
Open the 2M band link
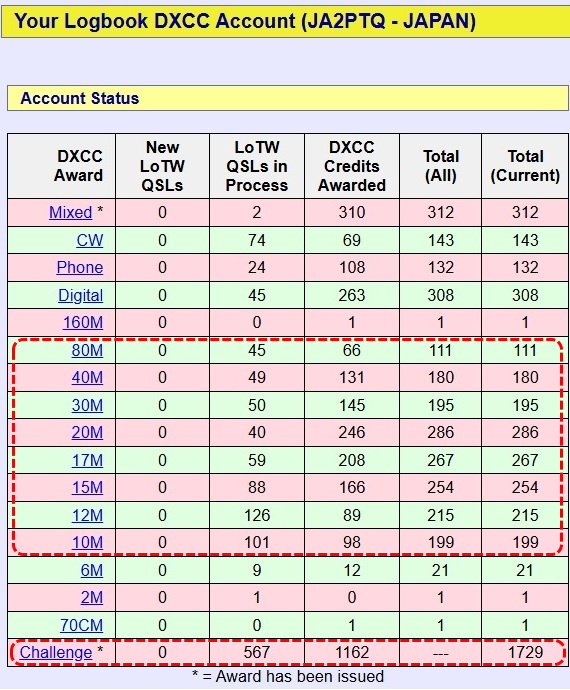click(x=92, y=598)
